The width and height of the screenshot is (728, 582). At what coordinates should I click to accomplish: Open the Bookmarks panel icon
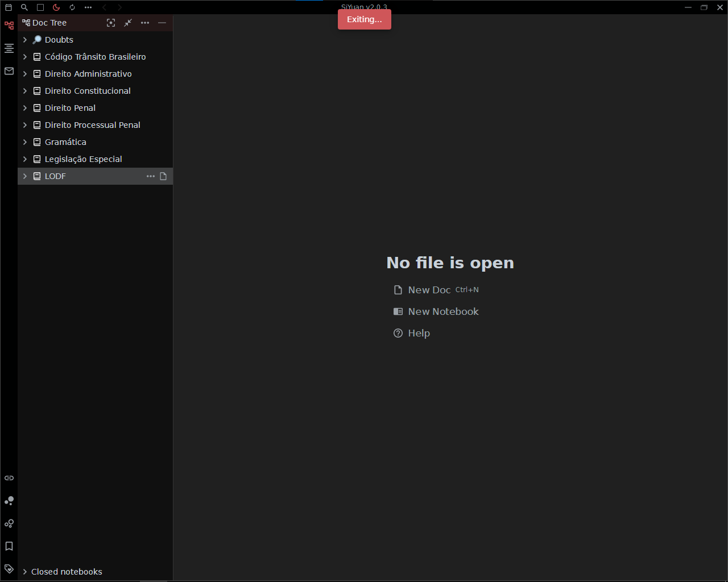tap(9, 546)
